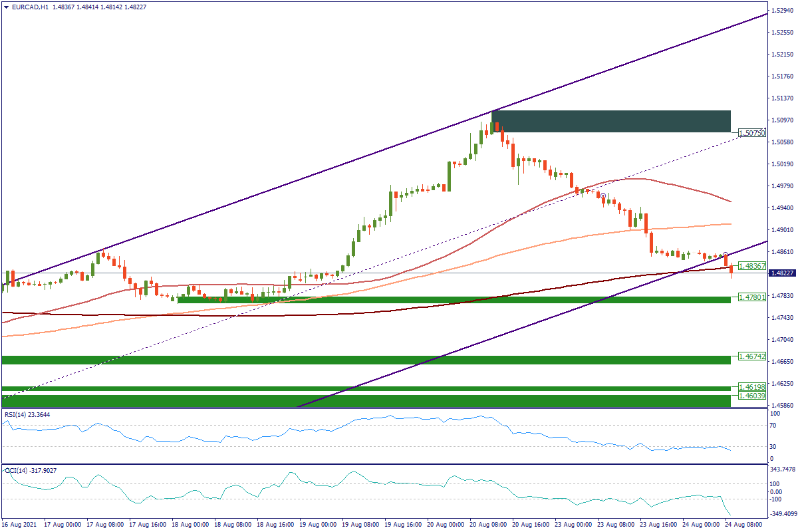Click the CCI(14) indicator label
This screenshot has width=798, height=532.
click(x=27, y=471)
